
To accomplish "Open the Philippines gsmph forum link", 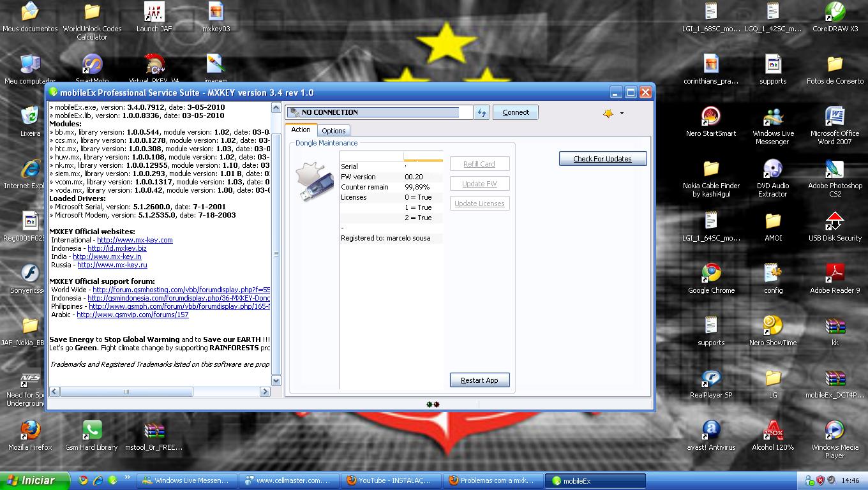I will tap(179, 306).
